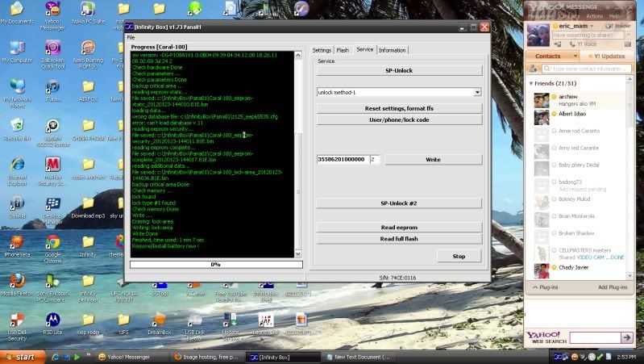Open Yahoo! Messenger desktop shortcut
The width and height of the screenshot is (644, 364).
tap(52, 15)
